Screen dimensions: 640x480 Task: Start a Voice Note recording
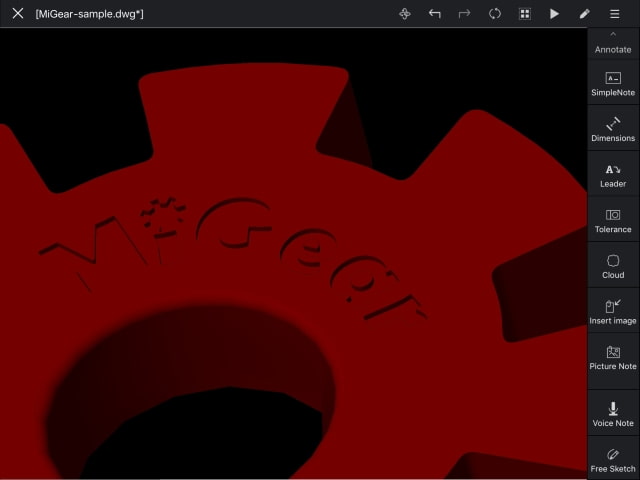coord(613,414)
